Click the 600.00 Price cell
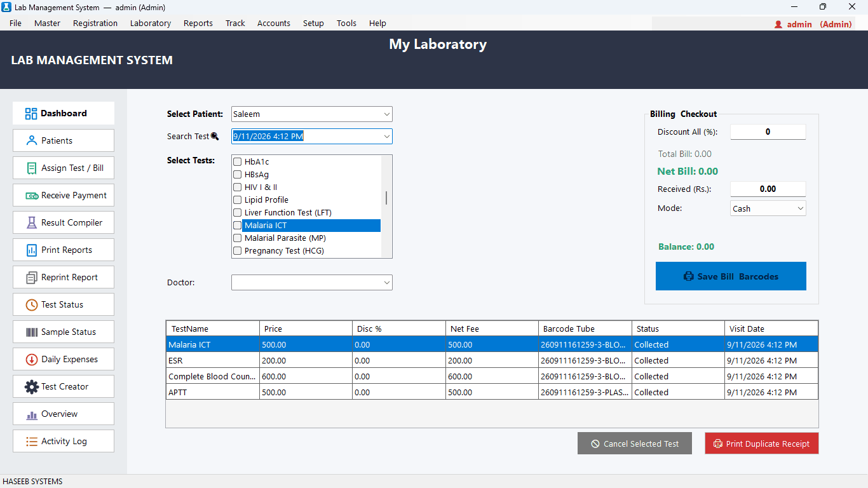 pos(306,376)
